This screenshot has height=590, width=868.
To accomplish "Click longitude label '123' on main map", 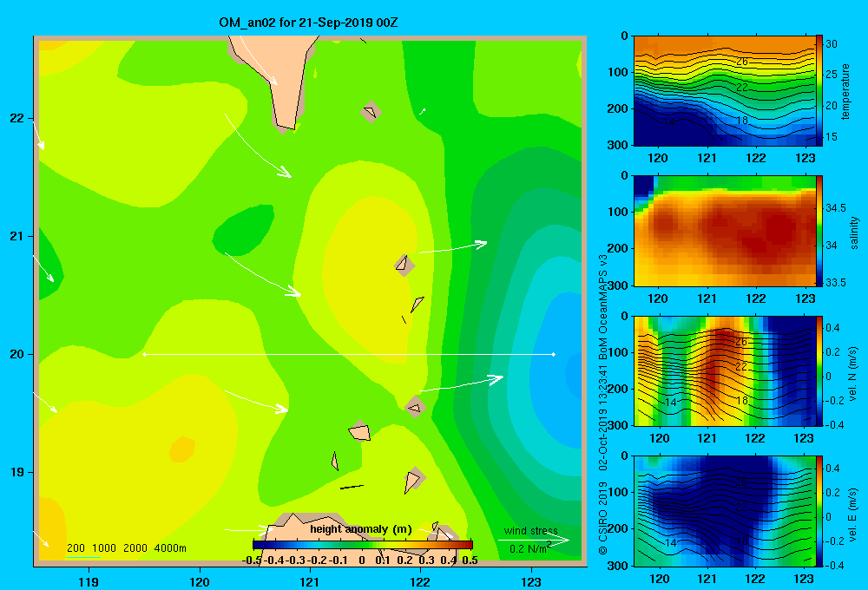I will tap(531, 581).
